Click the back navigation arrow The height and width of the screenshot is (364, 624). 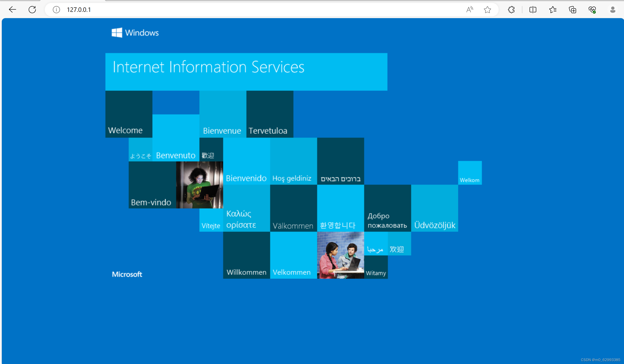(12, 10)
